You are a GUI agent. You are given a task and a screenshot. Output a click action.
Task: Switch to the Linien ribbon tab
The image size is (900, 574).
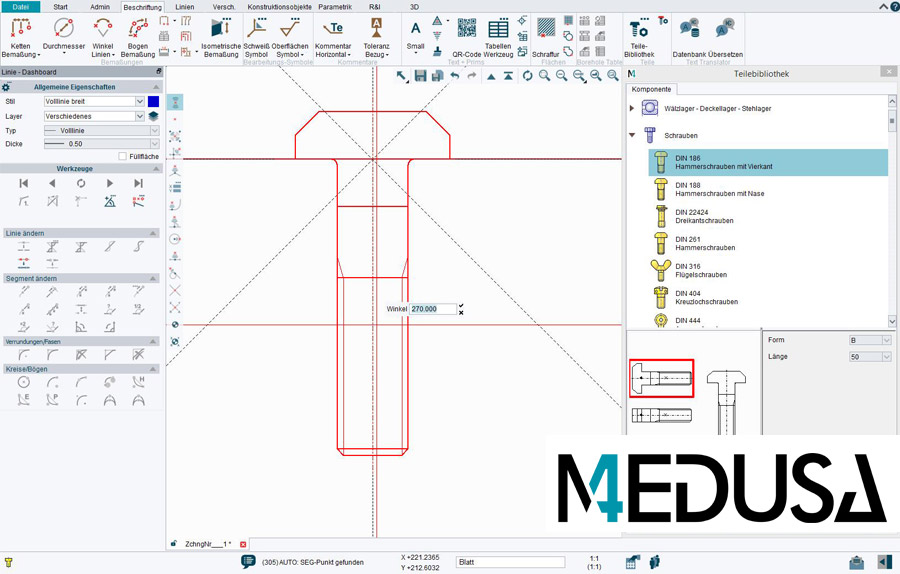click(185, 7)
